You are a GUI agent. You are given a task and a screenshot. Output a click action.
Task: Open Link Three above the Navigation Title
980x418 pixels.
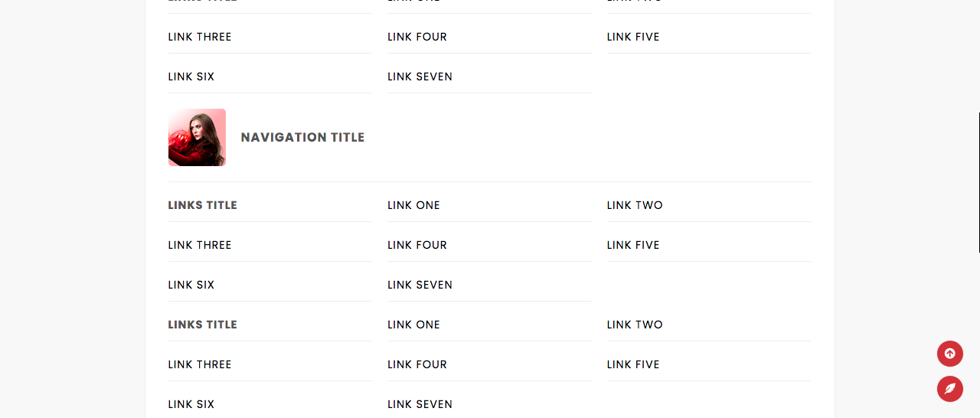(x=200, y=37)
